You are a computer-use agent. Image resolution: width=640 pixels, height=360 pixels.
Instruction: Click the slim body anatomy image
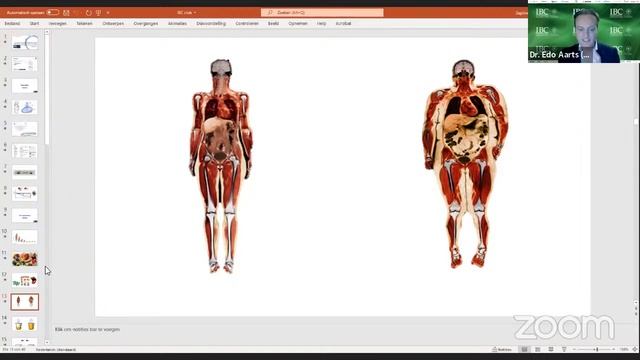(x=221, y=166)
